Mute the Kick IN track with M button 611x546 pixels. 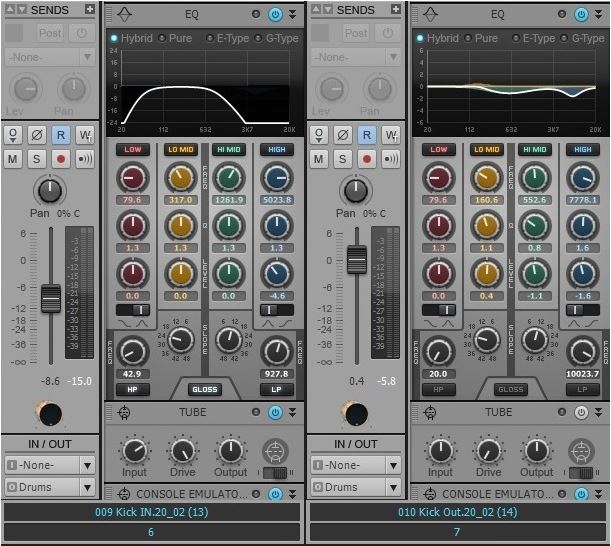[x=13, y=159]
